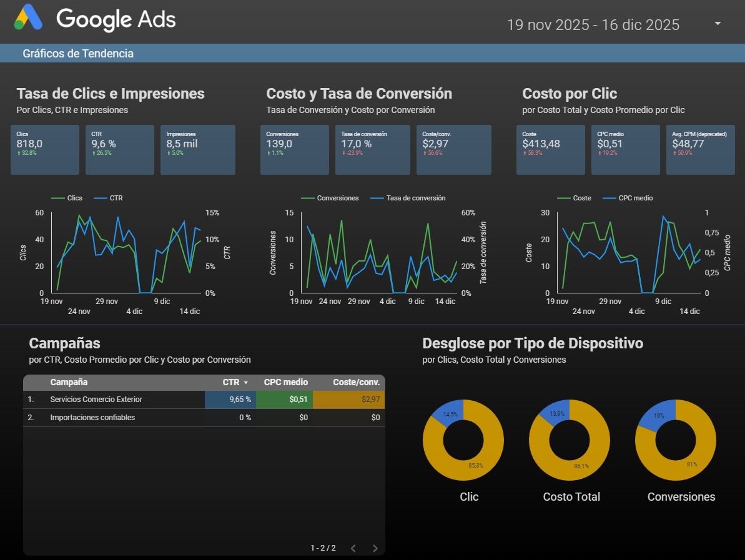This screenshot has height=560, width=745.
Task: Sort table by CTR column arrow
Action: [x=246, y=383]
